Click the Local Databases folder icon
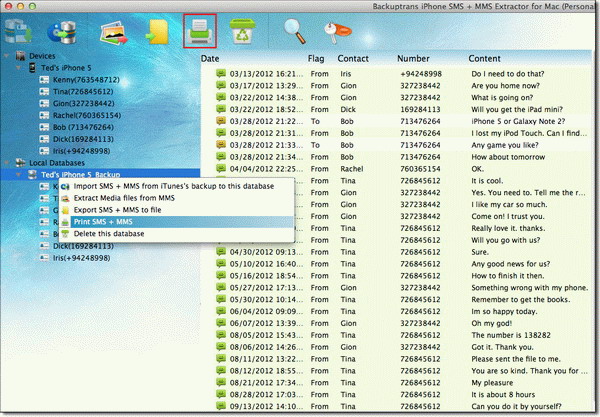The width and height of the screenshot is (600, 417). (x=20, y=163)
